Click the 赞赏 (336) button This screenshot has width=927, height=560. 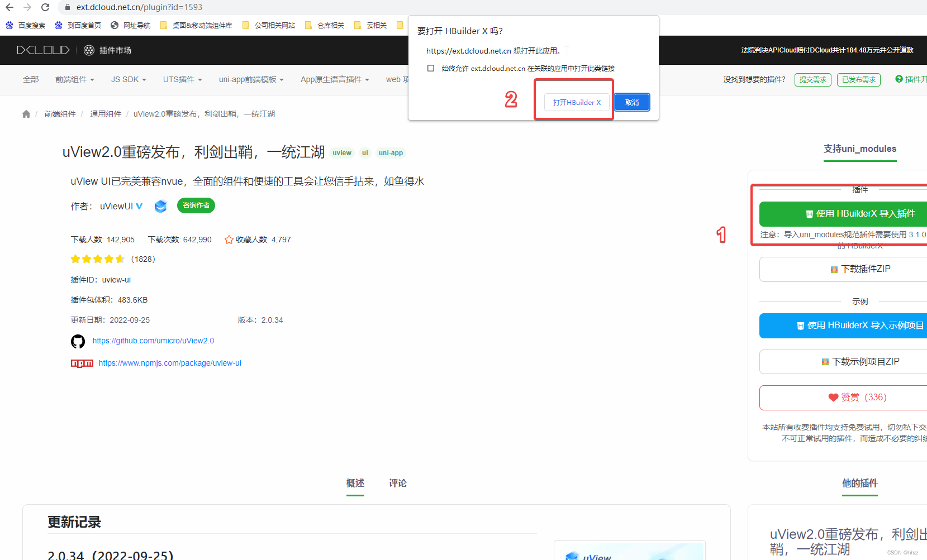(x=843, y=398)
